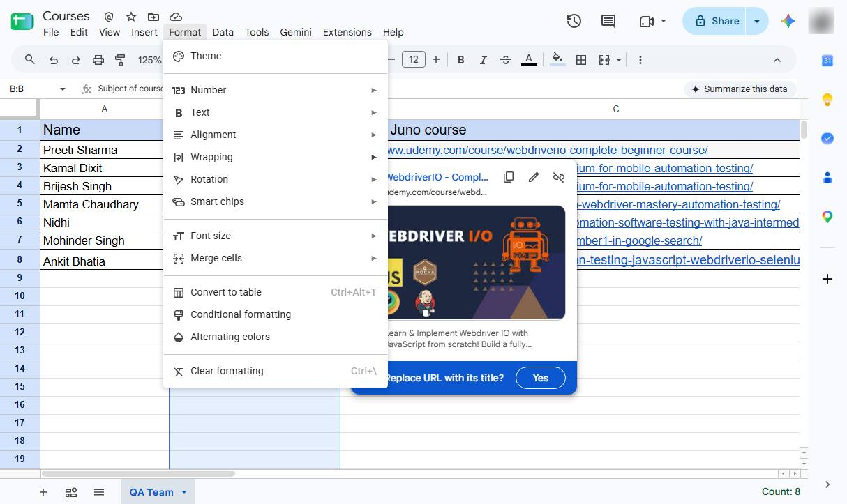Undo the last action

coord(54,60)
